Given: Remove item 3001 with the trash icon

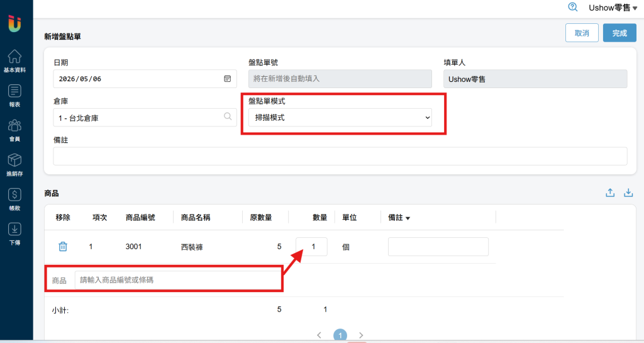Looking at the screenshot, I should 63,247.
